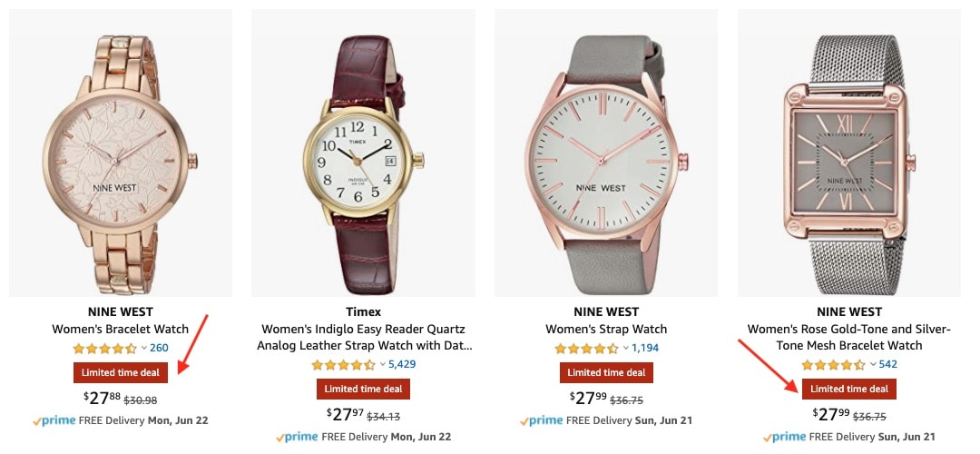The width and height of the screenshot is (980, 454).
Task: Expand rating dropdown beside 260 reviews
Action: coord(143,349)
